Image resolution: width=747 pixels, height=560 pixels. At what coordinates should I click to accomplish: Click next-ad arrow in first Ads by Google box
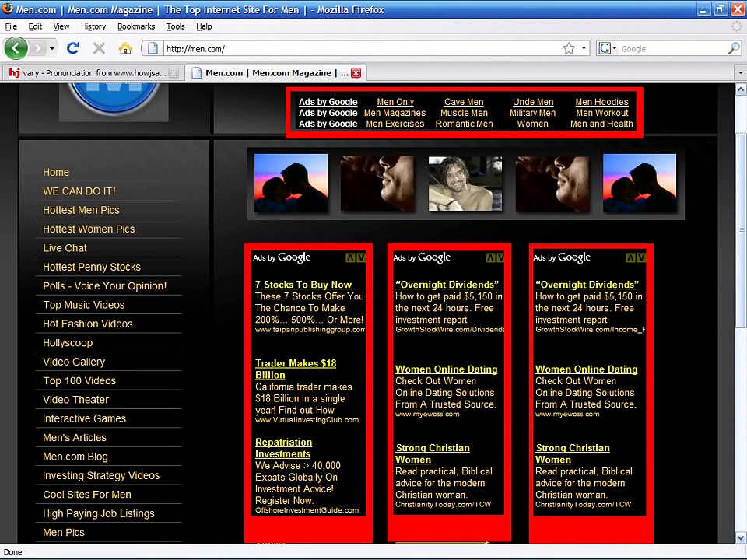(361, 258)
